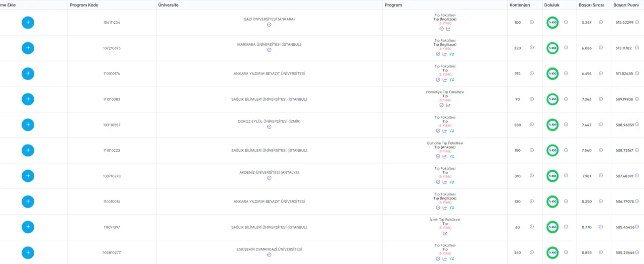
Task: Sort by the Üniversite column header
Action: point(169,5)
